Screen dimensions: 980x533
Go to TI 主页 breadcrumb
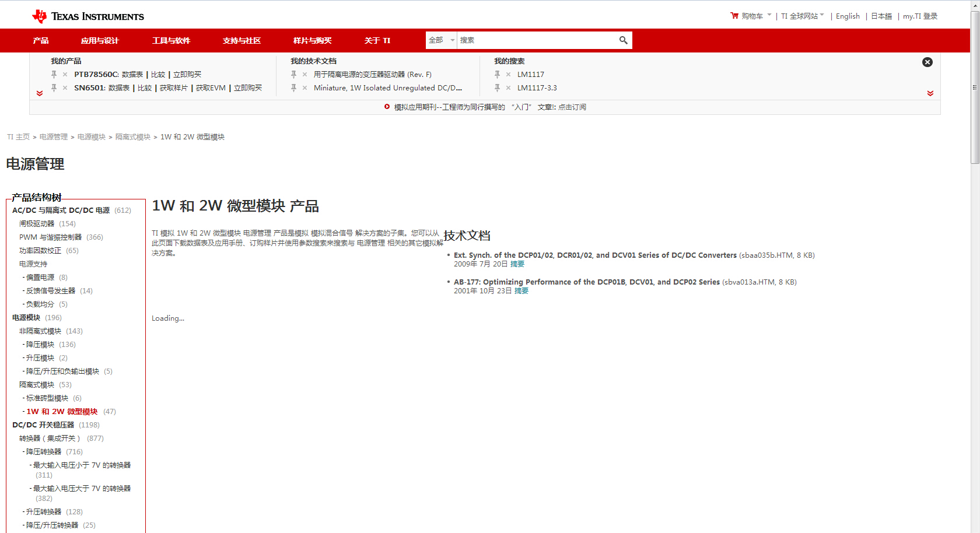pyautogui.click(x=18, y=137)
